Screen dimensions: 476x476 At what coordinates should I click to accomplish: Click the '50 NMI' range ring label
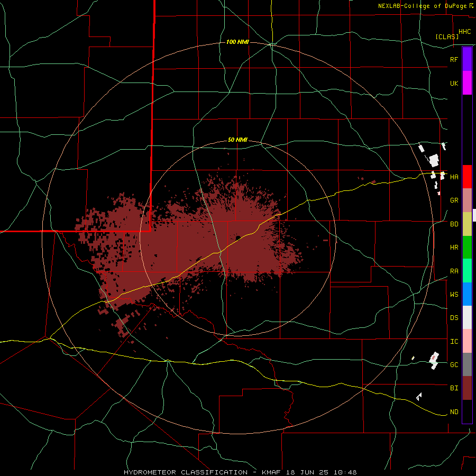click(237, 140)
